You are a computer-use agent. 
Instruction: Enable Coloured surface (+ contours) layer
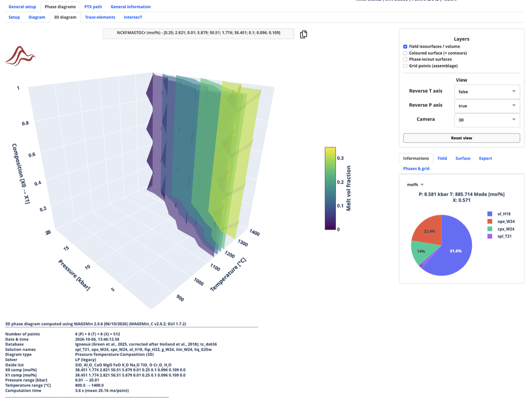(x=405, y=53)
